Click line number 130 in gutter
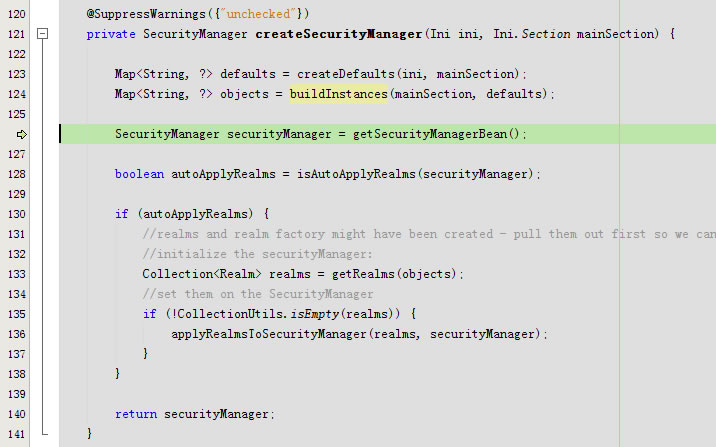This screenshot has height=447, width=716. (x=17, y=214)
